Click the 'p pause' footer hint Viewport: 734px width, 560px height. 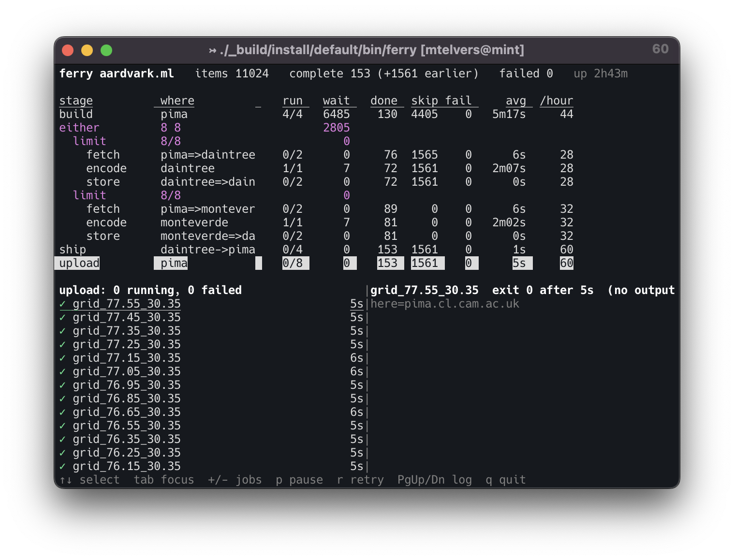tap(299, 480)
